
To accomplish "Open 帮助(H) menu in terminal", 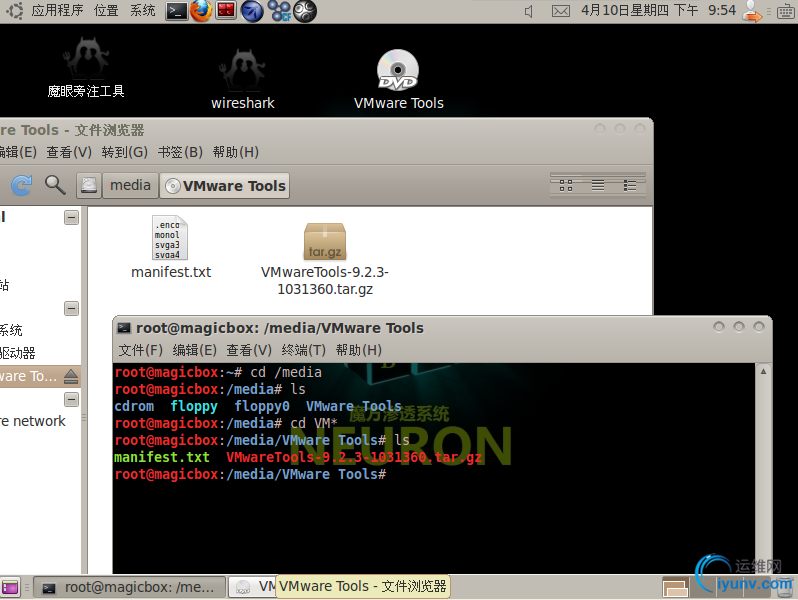I will click(x=358, y=350).
